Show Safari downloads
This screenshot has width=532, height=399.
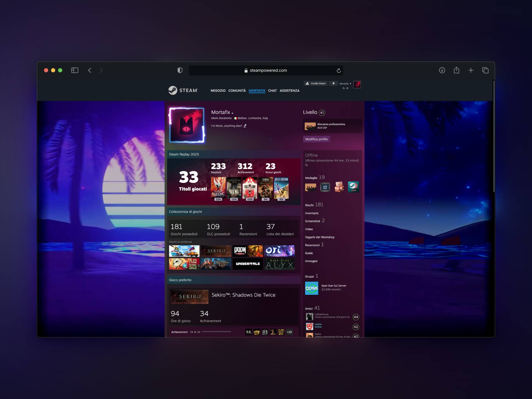pyautogui.click(x=442, y=70)
